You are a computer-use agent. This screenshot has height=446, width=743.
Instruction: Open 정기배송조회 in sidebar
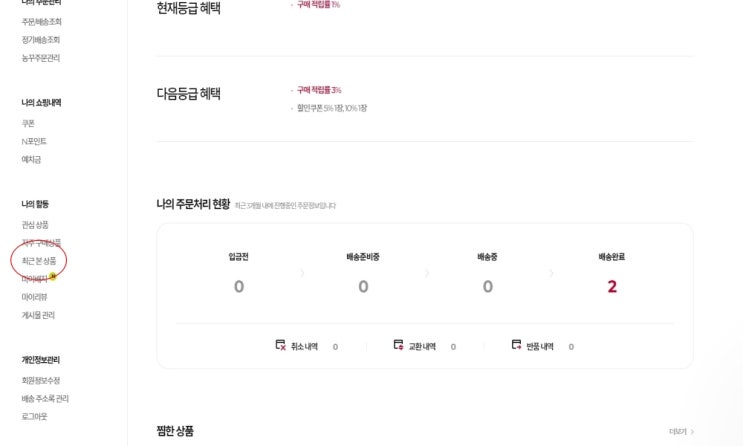click(41, 40)
